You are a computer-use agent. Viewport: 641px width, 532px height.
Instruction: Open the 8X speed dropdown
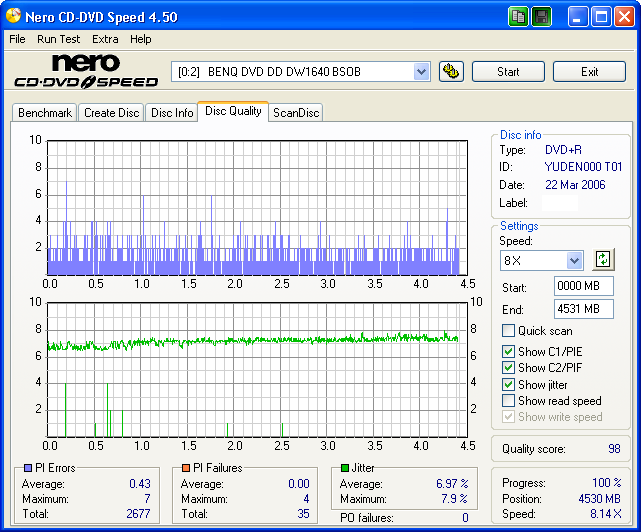[574, 260]
